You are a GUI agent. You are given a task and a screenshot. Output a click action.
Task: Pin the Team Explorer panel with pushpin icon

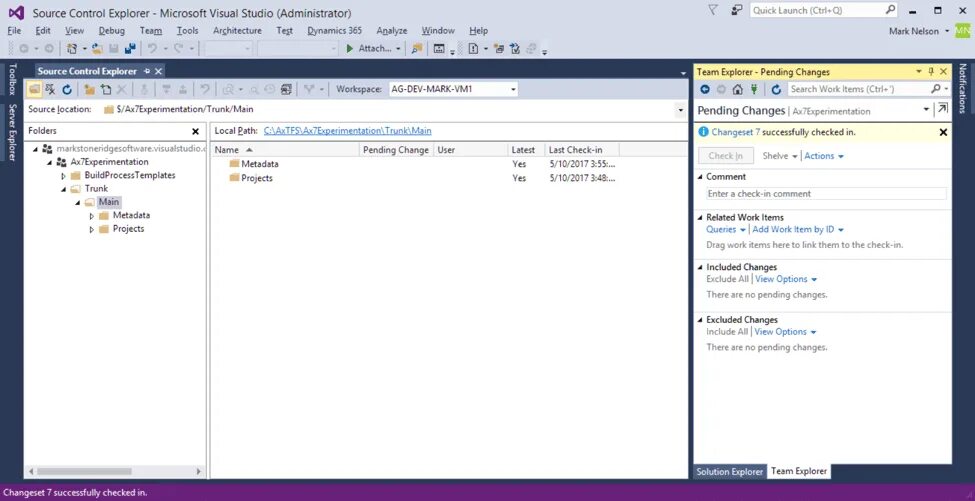click(931, 71)
